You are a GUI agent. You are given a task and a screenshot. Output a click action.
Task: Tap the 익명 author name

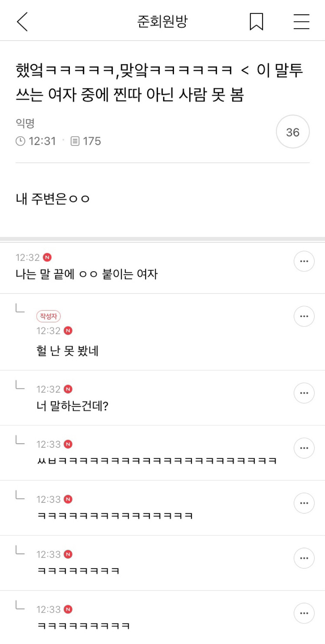[25, 123]
